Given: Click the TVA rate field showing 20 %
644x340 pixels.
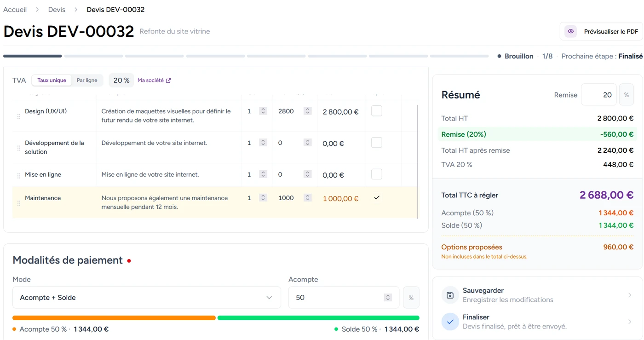Looking at the screenshot, I should coord(121,81).
